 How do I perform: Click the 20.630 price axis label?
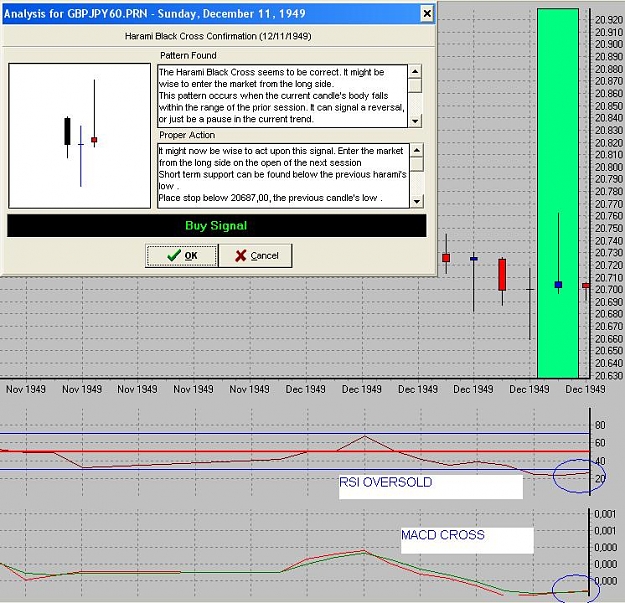[609, 375]
